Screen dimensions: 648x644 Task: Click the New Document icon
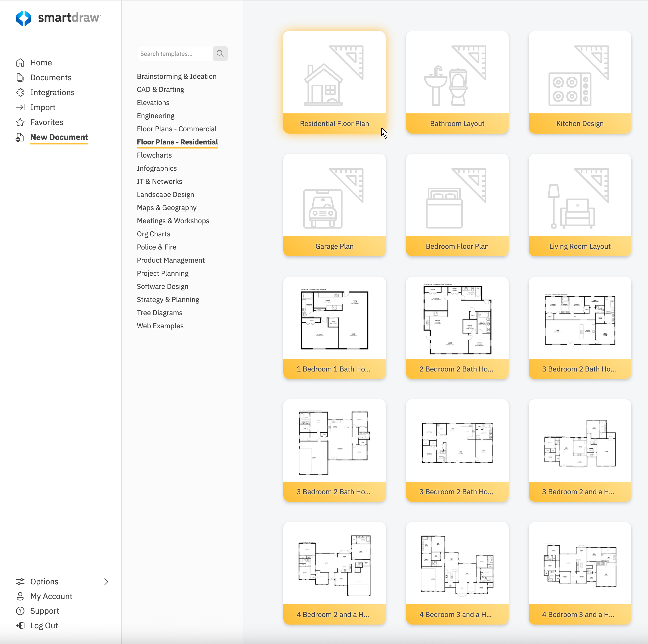[x=20, y=137]
